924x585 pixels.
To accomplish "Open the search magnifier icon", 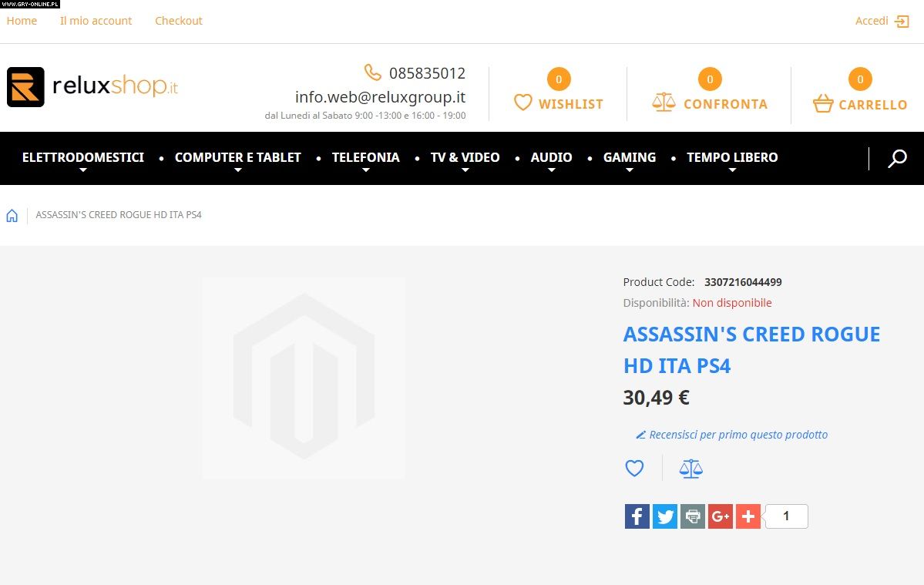I will click(x=896, y=159).
